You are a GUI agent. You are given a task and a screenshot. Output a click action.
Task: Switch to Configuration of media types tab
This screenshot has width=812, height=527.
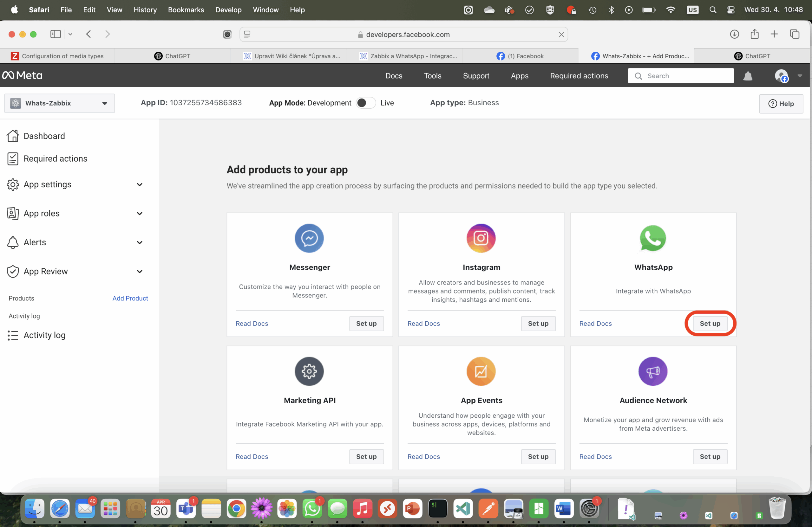click(x=57, y=56)
